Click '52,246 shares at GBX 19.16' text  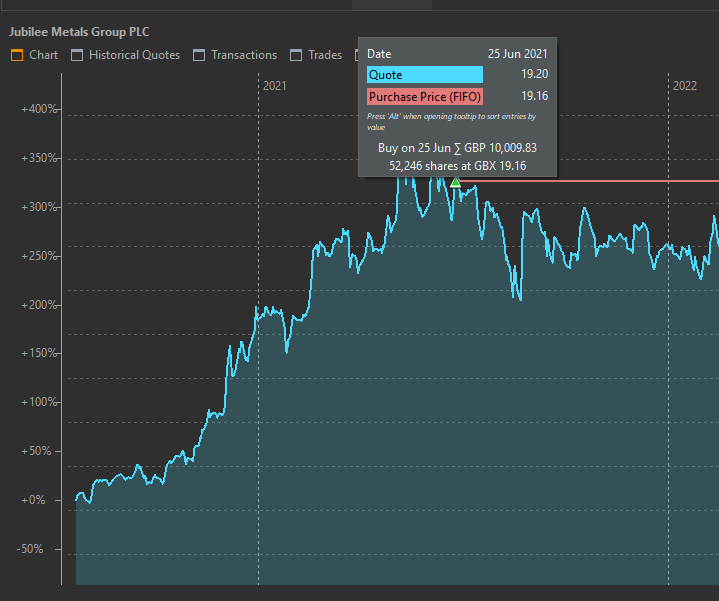tap(457, 166)
